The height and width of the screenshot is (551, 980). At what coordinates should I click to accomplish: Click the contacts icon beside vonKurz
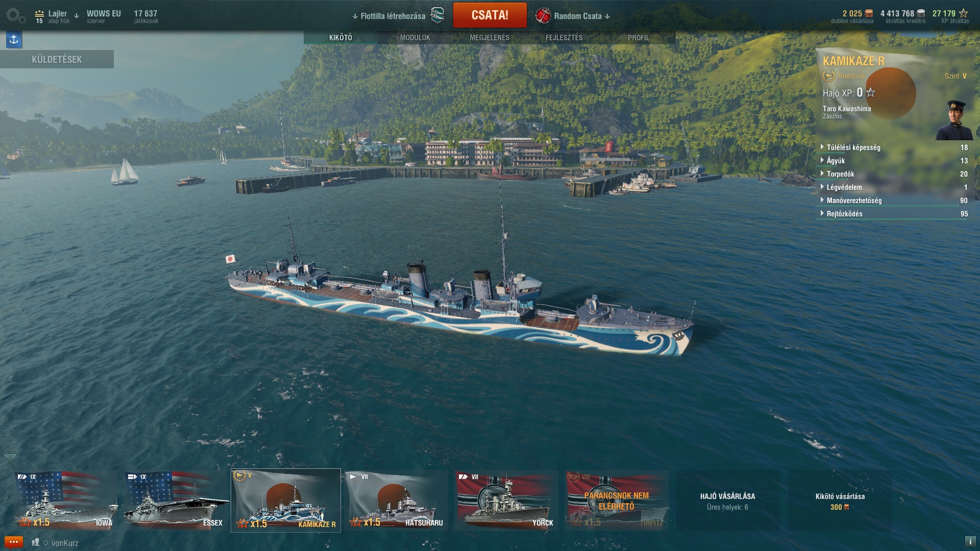pyautogui.click(x=35, y=542)
